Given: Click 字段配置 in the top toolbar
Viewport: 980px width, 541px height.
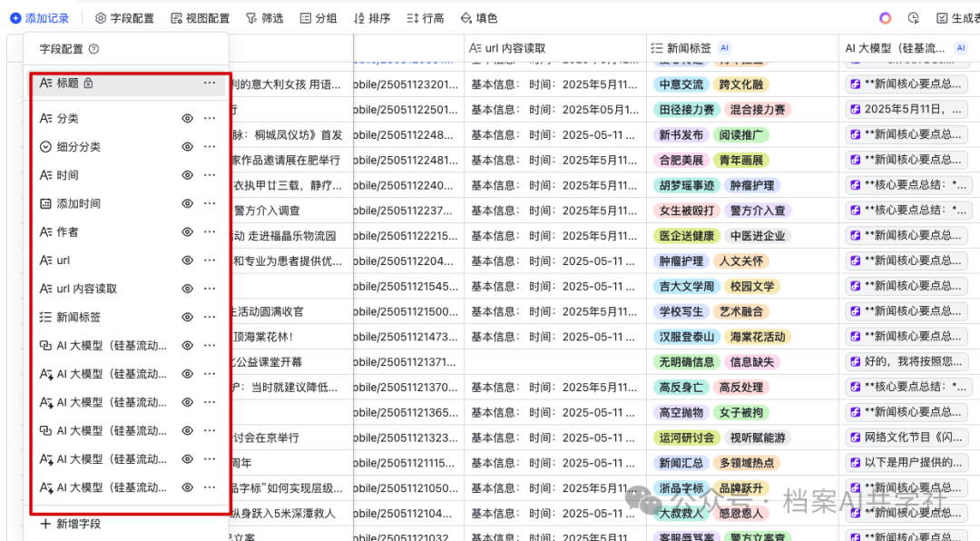Looking at the screenshot, I should [124, 18].
